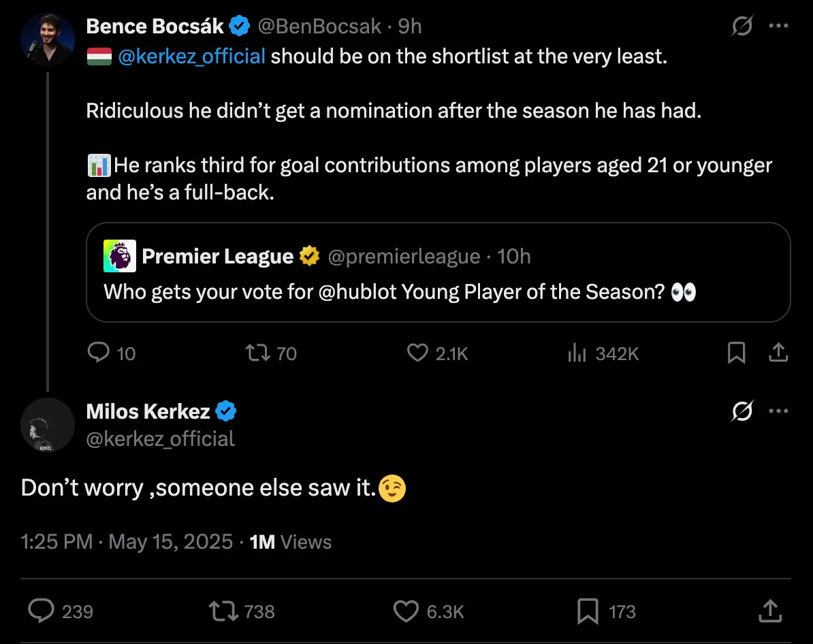Screen dimensions: 813x644
Task: View analytics showing 342K views
Action: coord(577,353)
